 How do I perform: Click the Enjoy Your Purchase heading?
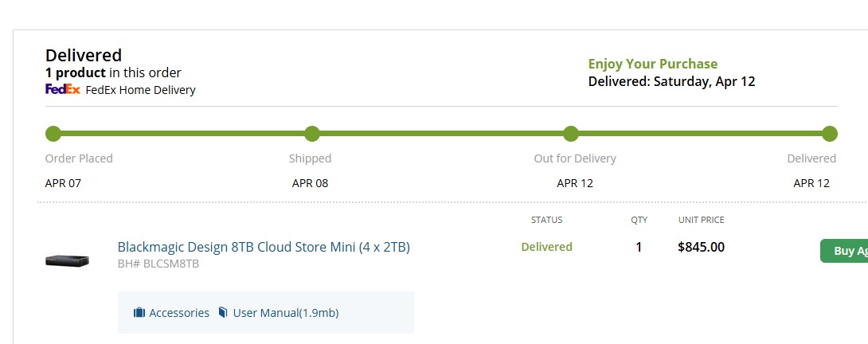pos(653,64)
